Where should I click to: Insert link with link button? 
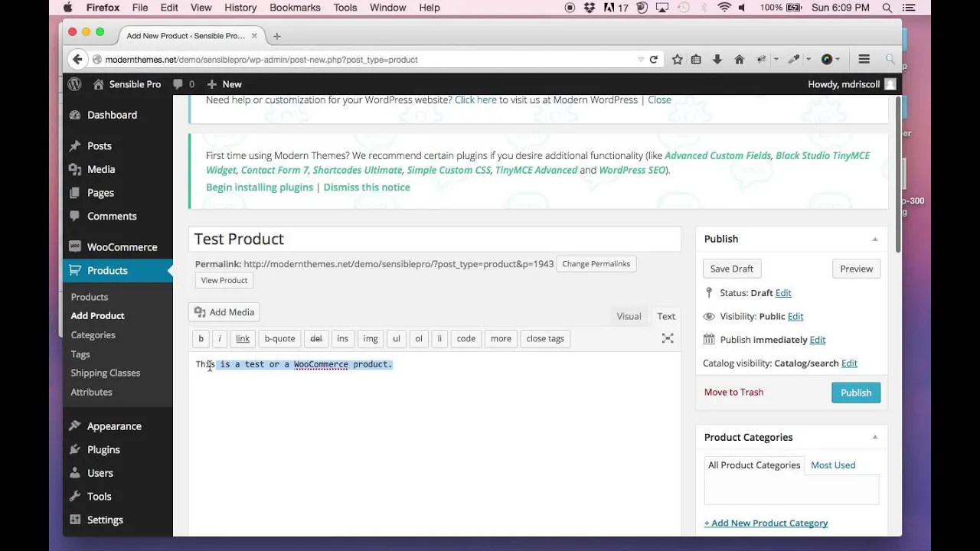tap(243, 338)
